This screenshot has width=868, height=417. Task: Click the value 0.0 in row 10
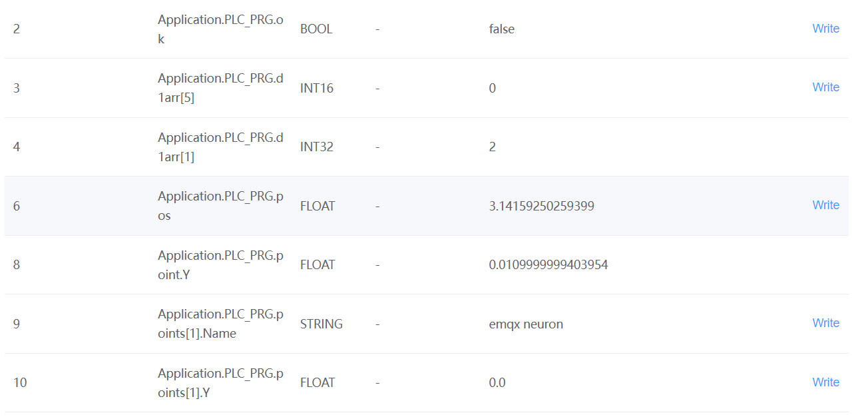pos(497,383)
